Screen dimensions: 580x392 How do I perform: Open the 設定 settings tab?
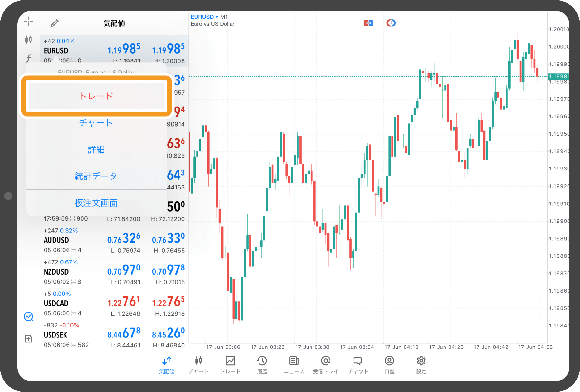coord(421,365)
